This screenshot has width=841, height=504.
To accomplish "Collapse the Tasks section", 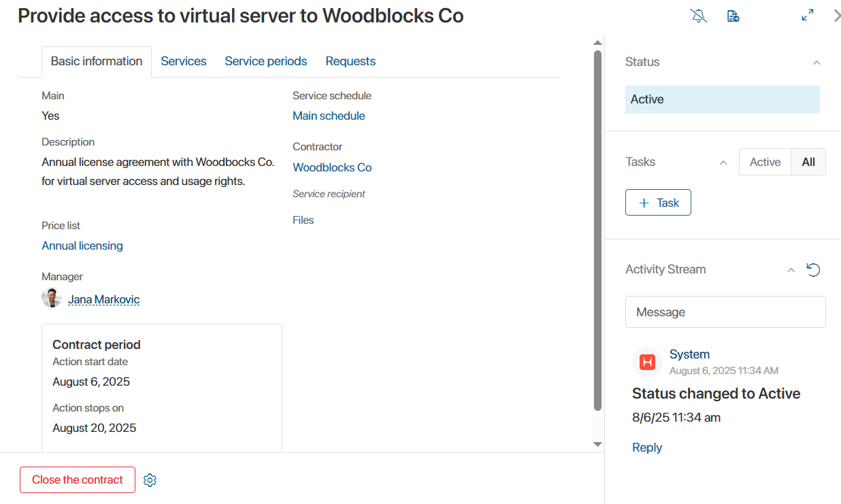I will (x=723, y=163).
